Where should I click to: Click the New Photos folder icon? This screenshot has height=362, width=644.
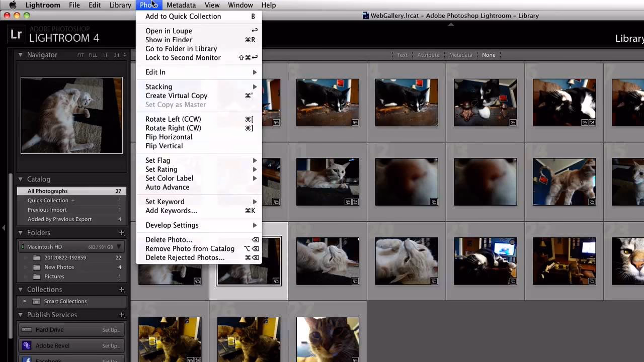point(37,267)
